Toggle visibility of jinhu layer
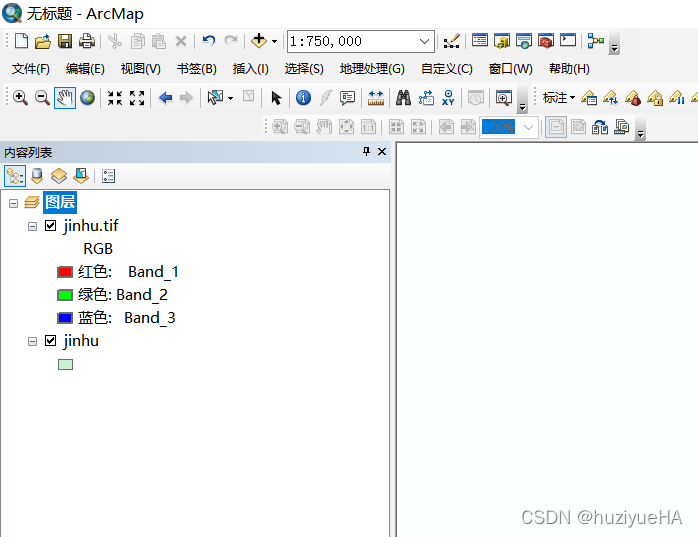698x537 pixels. click(x=51, y=341)
